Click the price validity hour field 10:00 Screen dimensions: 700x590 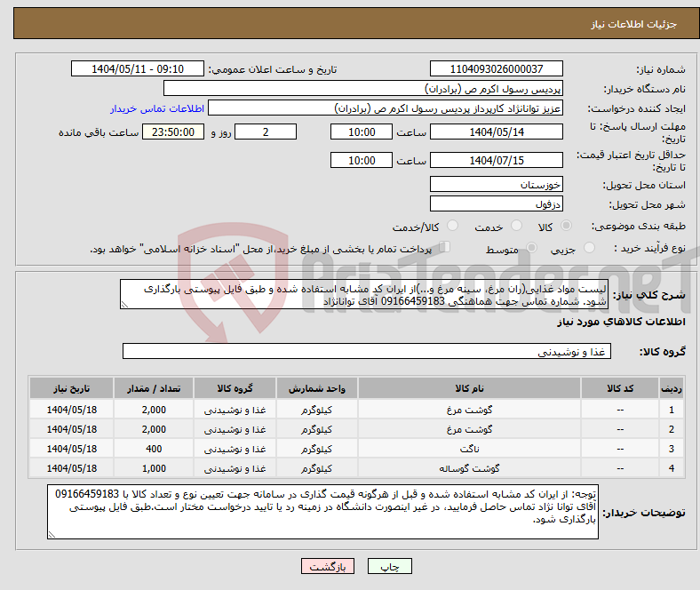click(362, 160)
